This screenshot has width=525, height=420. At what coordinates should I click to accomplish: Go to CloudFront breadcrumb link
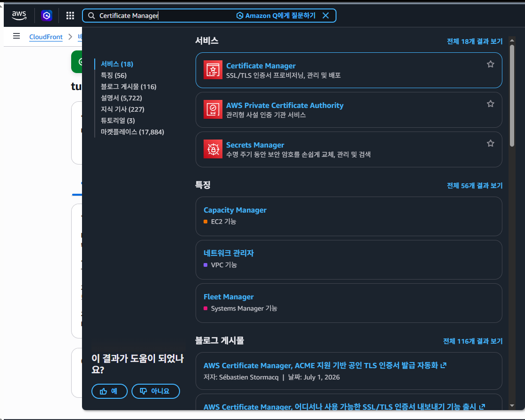pos(46,37)
